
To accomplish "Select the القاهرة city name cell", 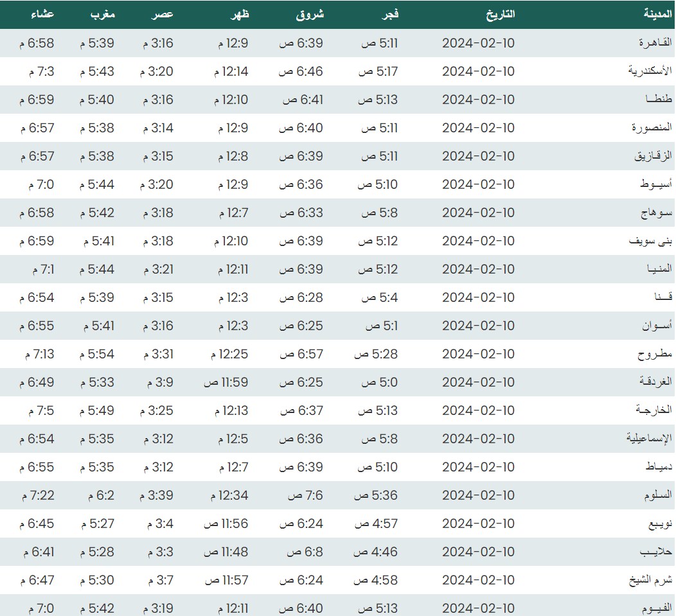I will [655, 43].
